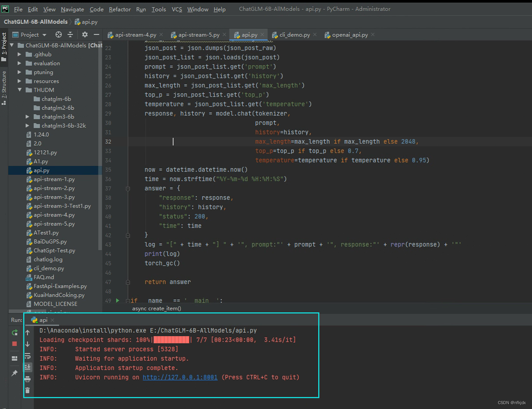The width and height of the screenshot is (532, 409).
Task: Hide the Project panel with minus icon
Action: [x=96, y=34]
